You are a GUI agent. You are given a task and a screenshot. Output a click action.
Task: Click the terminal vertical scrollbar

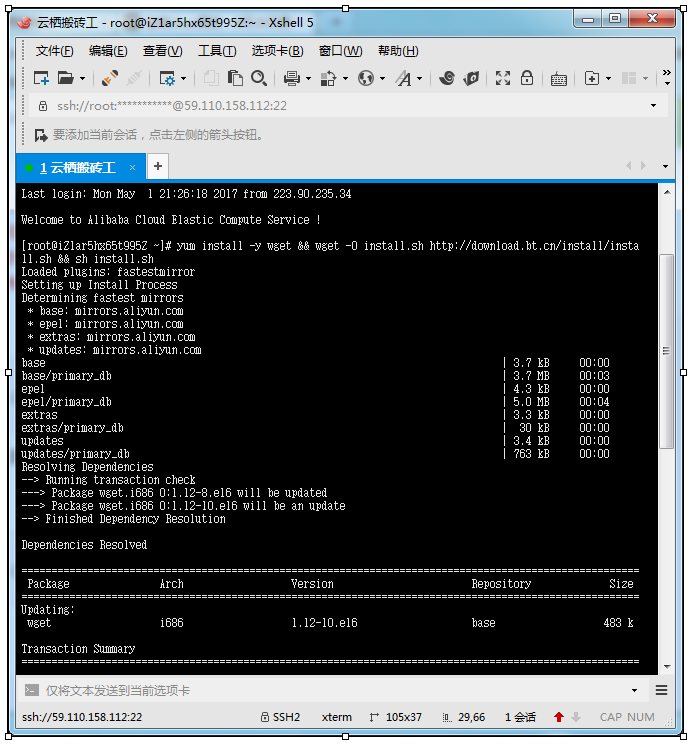tap(667, 350)
